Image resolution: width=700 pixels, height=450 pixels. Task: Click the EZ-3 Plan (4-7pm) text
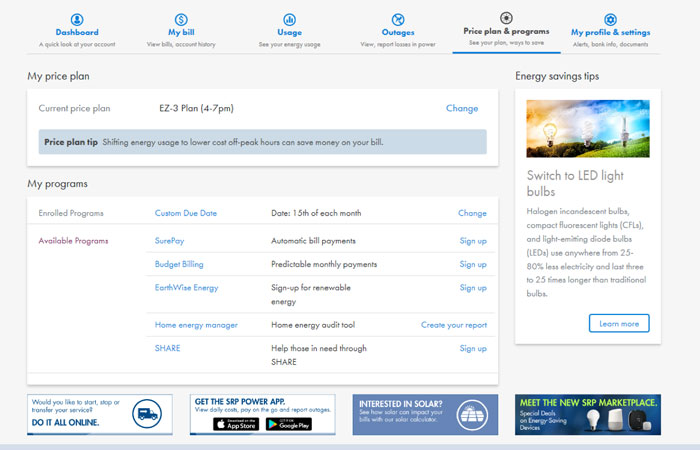196,108
